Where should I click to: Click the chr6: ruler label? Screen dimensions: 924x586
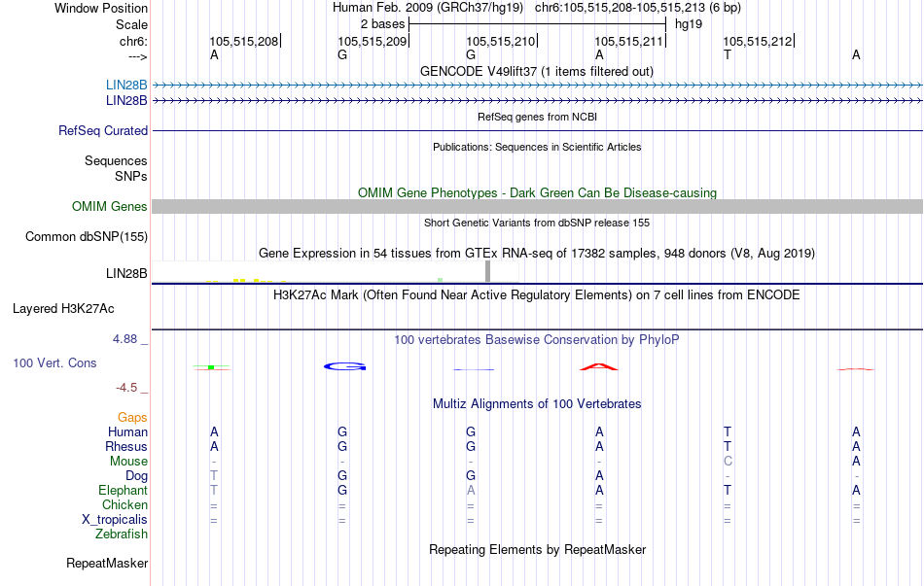tap(133, 41)
